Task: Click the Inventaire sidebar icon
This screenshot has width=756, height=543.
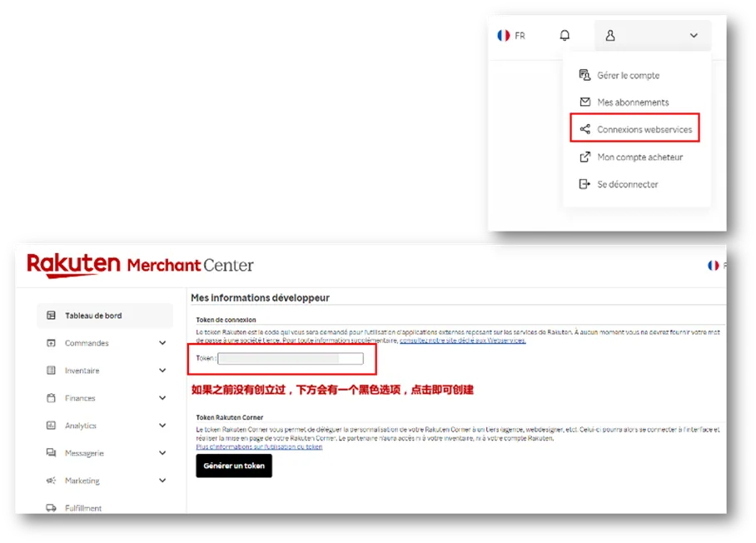Action: click(x=51, y=371)
